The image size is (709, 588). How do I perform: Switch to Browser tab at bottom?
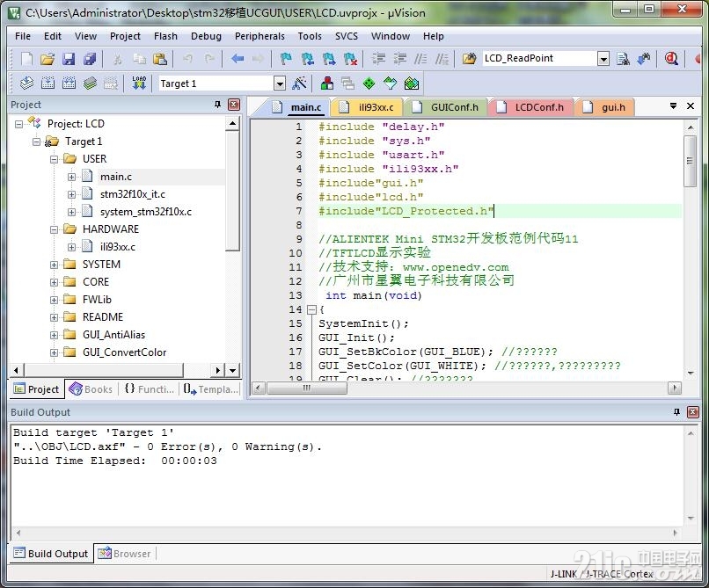(124, 554)
